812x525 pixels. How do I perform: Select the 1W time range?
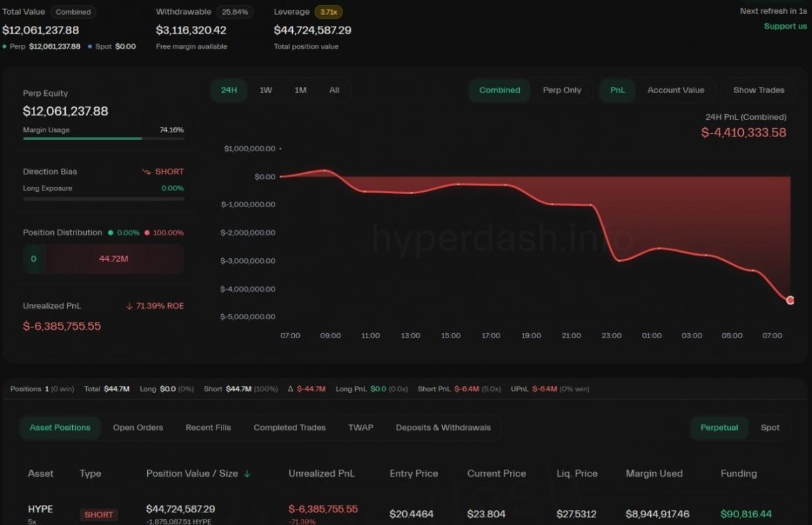tap(266, 90)
